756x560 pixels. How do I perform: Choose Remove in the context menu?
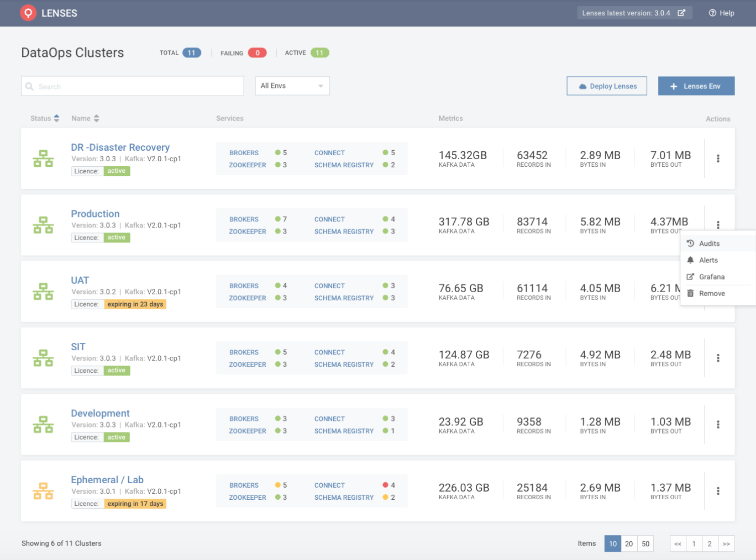click(718, 293)
